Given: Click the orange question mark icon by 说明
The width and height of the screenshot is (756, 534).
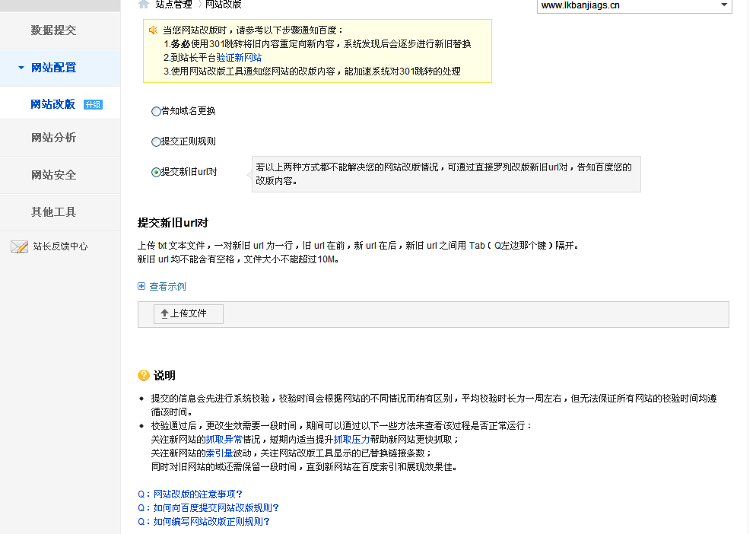Looking at the screenshot, I should [x=144, y=375].
